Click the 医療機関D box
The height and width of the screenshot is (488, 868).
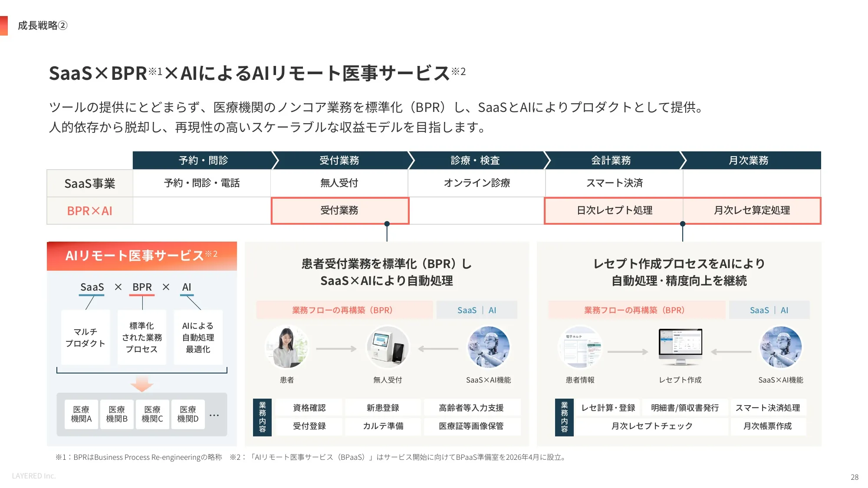coord(188,414)
